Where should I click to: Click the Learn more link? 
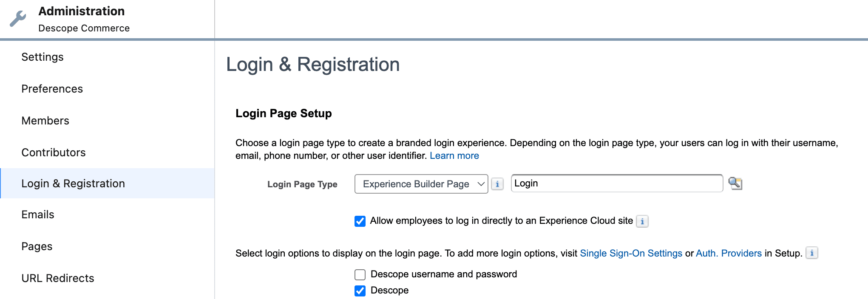point(454,156)
